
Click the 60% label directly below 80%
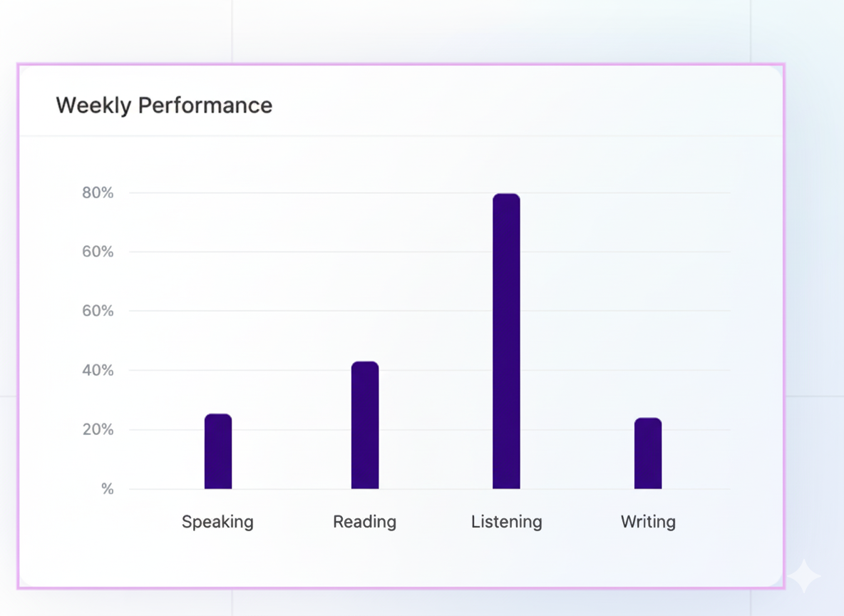[98, 252]
